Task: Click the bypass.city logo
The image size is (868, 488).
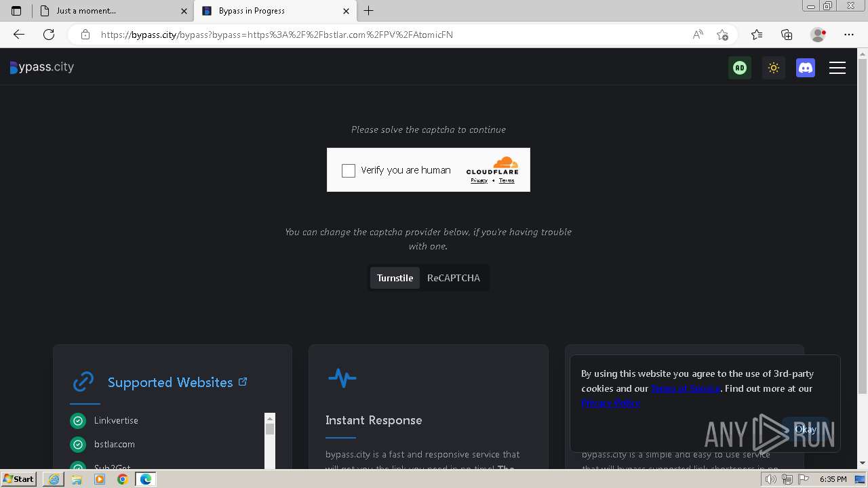Action: 42,67
